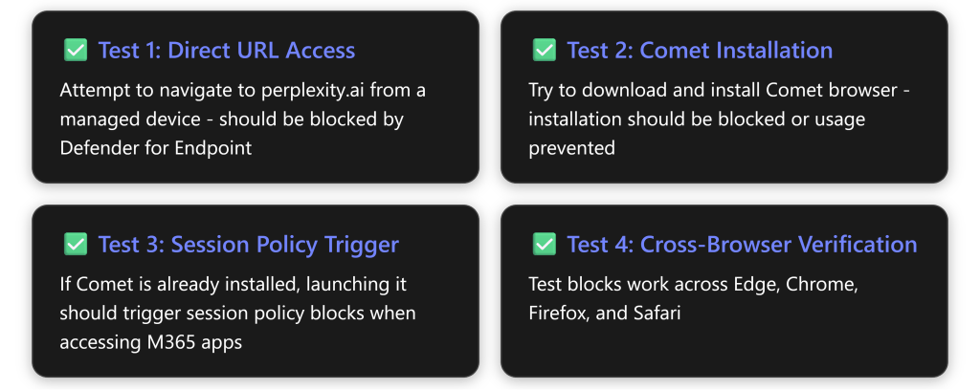Open the 'Test 4: Cross-Browser Verification' heading
The height and width of the screenshot is (390, 980).
[x=741, y=245]
